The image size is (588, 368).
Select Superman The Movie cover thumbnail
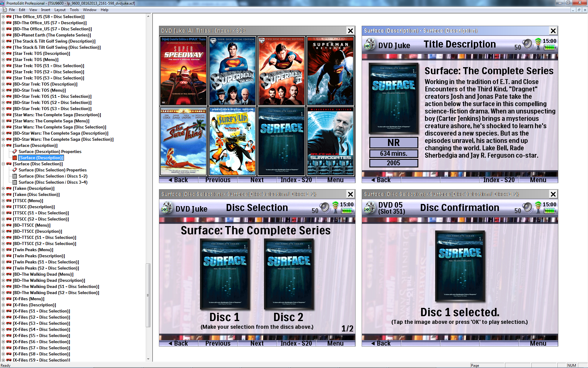[x=232, y=71]
